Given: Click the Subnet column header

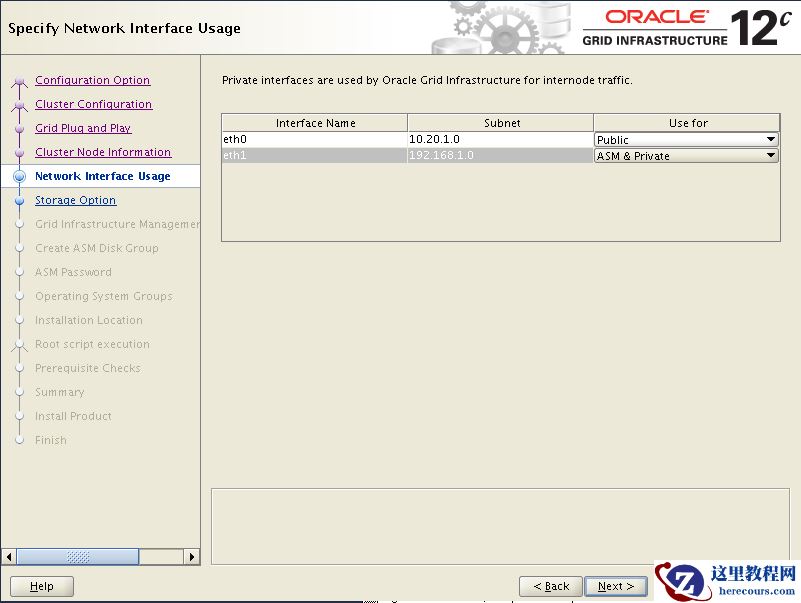Looking at the screenshot, I should click(x=501, y=123).
